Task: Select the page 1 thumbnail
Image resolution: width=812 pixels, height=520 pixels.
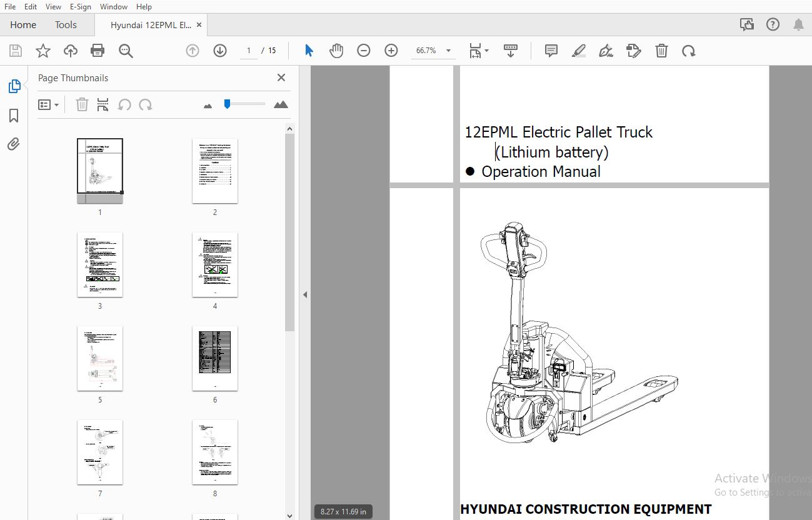Action: (100, 170)
